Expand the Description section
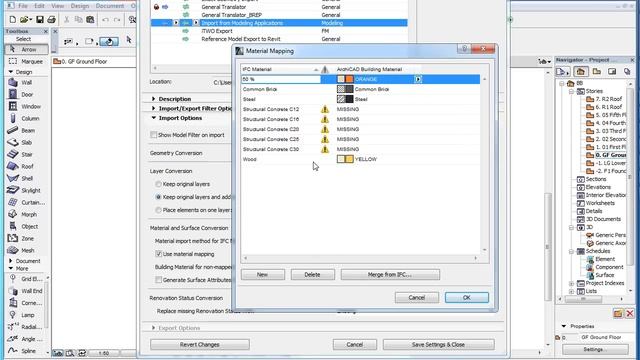Screen dimensions: 640x360 click(153, 99)
